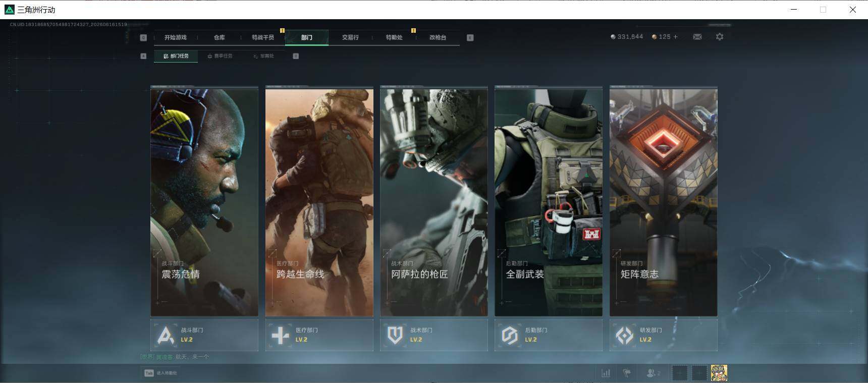Open the 矩阵意志 mission card
Screen dimensions: 868x383
click(x=664, y=201)
